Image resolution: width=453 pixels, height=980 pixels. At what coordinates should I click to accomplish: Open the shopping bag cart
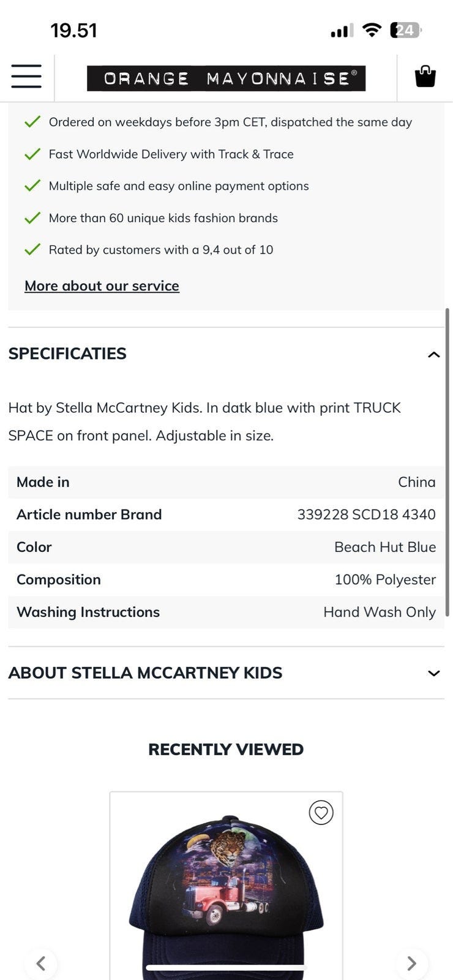(x=425, y=77)
